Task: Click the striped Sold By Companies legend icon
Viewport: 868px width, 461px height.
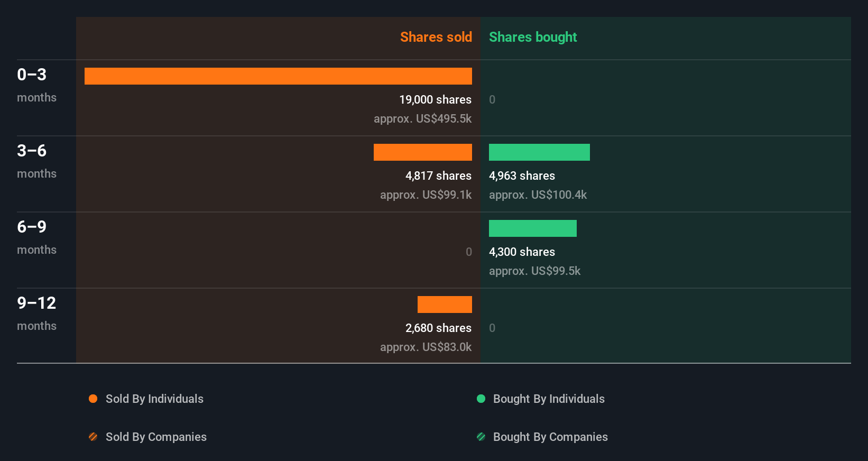Action: click(93, 437)
